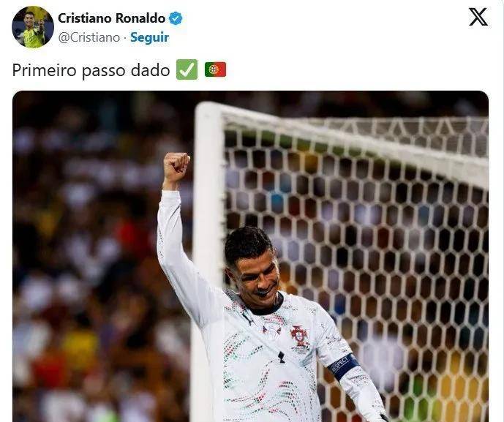Open the Cristiano Ronaldo display name
This screenshot has width=504, height=422.
(x=111, y=18)
